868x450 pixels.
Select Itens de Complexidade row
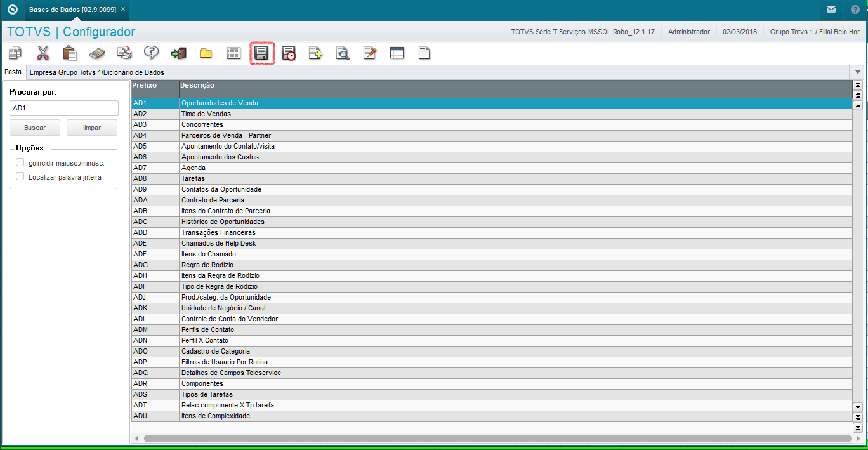tap(491, 416)
